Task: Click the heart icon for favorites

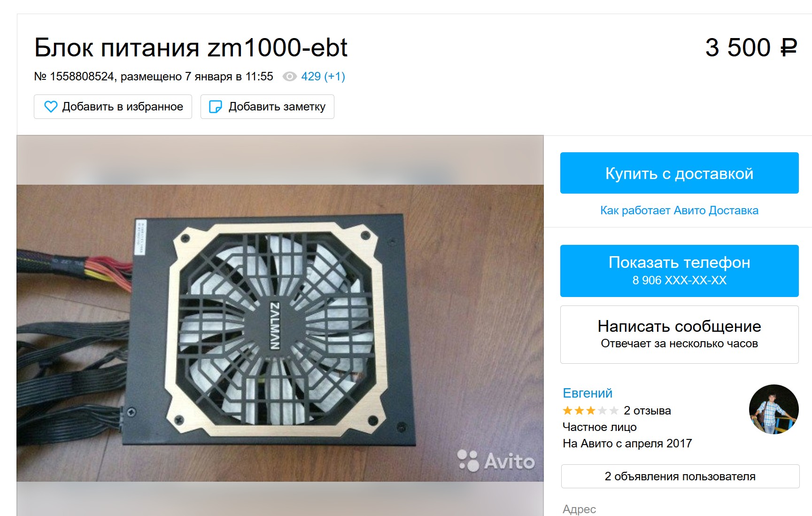Action: click(51, 107)
